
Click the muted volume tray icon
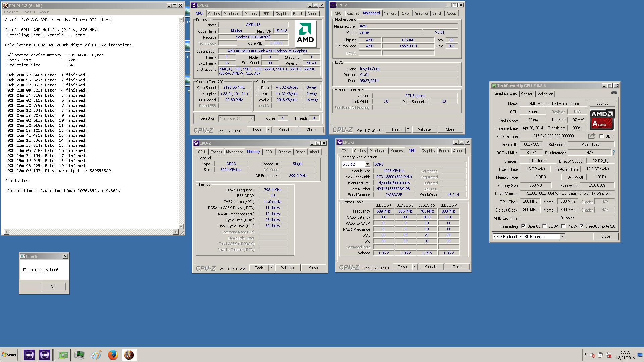[592, 355]
